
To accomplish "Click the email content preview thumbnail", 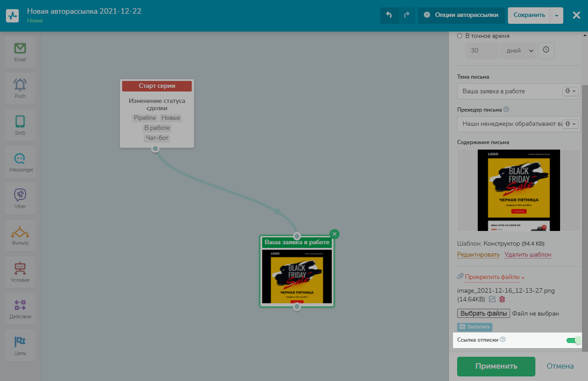I will [512, 190].
